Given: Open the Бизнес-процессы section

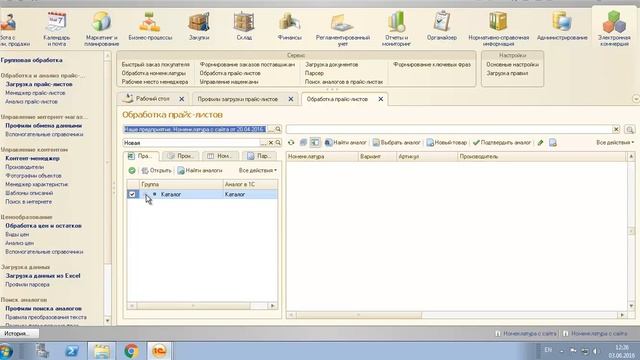Looking at the screenshot, I should [150, 27].
